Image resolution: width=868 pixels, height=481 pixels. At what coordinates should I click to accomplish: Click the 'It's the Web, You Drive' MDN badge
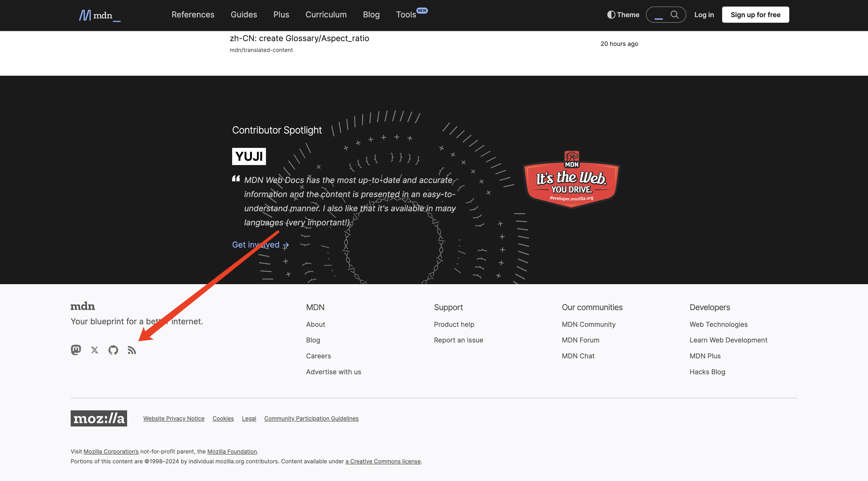572,180
